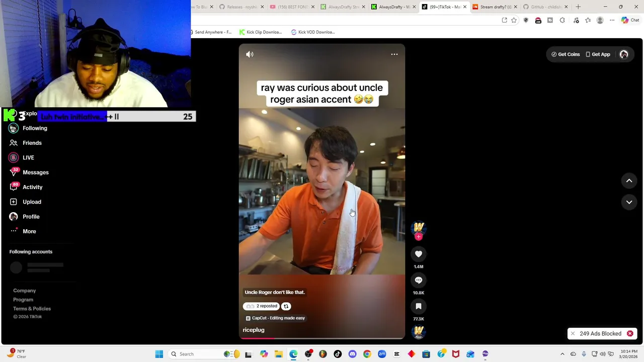
Task: Click the 2 reposted label
Action: point(261,306)
